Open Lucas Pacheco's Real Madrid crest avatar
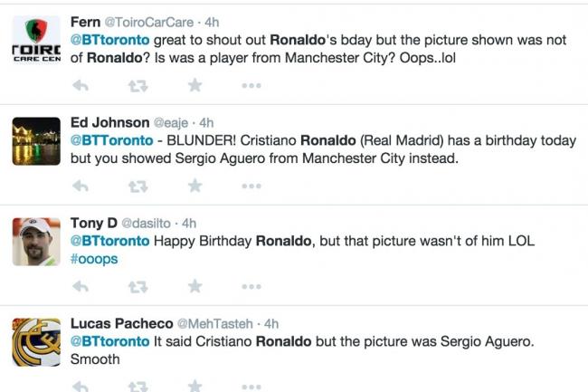The image size is (588, 392). 36,341
